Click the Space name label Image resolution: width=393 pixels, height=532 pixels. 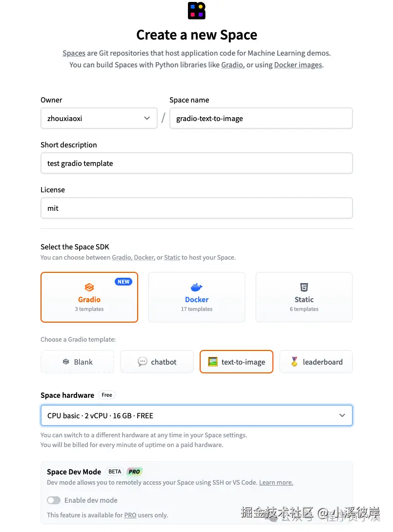189,100
